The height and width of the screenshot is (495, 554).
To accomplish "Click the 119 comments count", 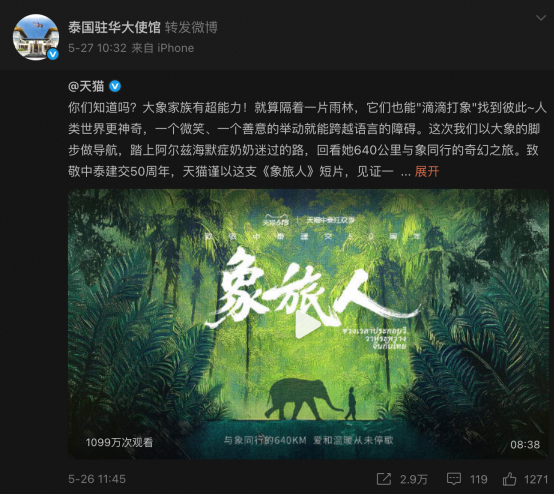I will point(479,479).
